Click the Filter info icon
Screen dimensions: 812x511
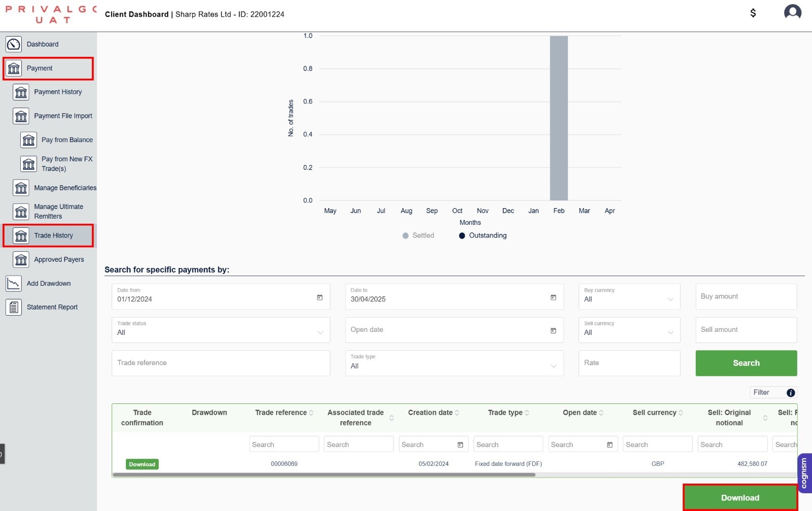pos(791,393)
